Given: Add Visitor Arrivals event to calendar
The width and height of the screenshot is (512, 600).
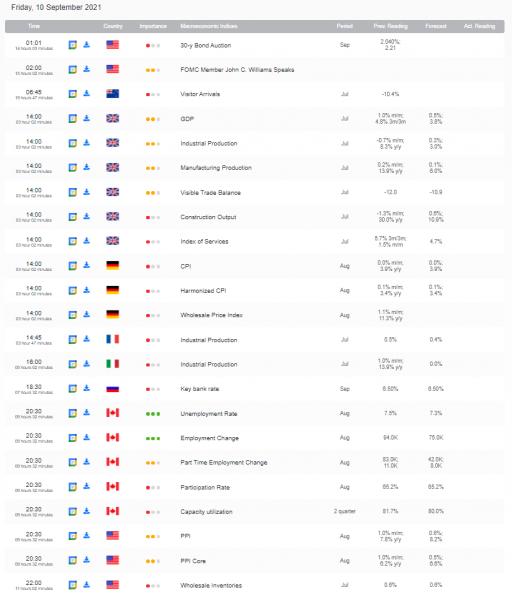Looking at the screenshot, I should coord(73,94).
